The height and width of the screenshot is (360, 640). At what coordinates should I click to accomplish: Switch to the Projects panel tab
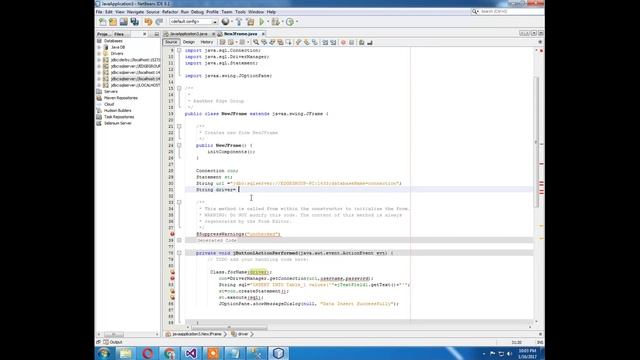(x=103, y=34)
